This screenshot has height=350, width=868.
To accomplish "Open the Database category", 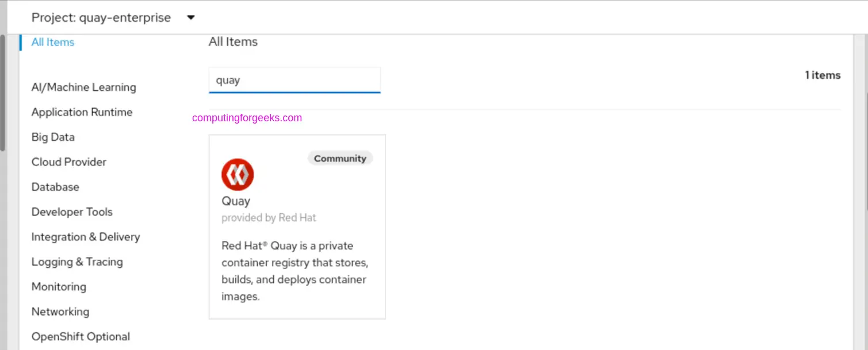I will [55, 187].
